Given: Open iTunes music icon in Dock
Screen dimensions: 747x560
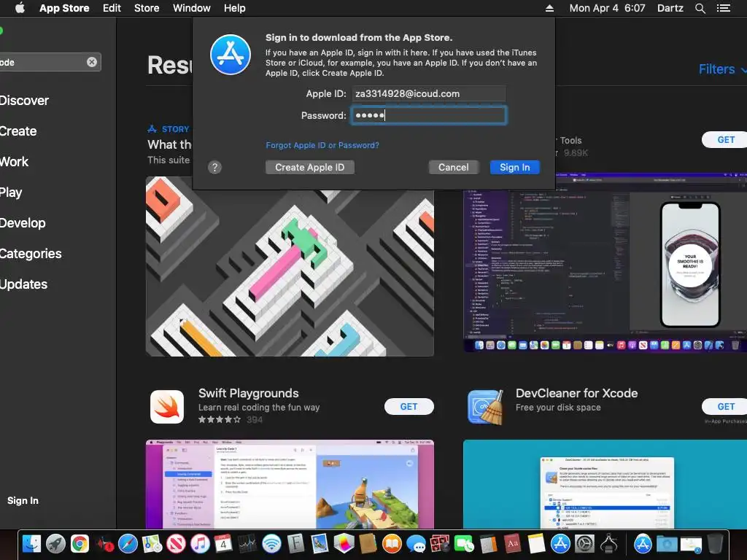Looking at the screenshot, I should coord(200,543).
